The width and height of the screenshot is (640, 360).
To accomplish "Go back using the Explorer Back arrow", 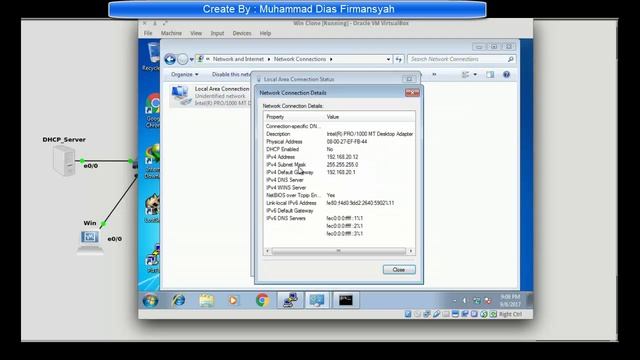I will click(170, 59).
